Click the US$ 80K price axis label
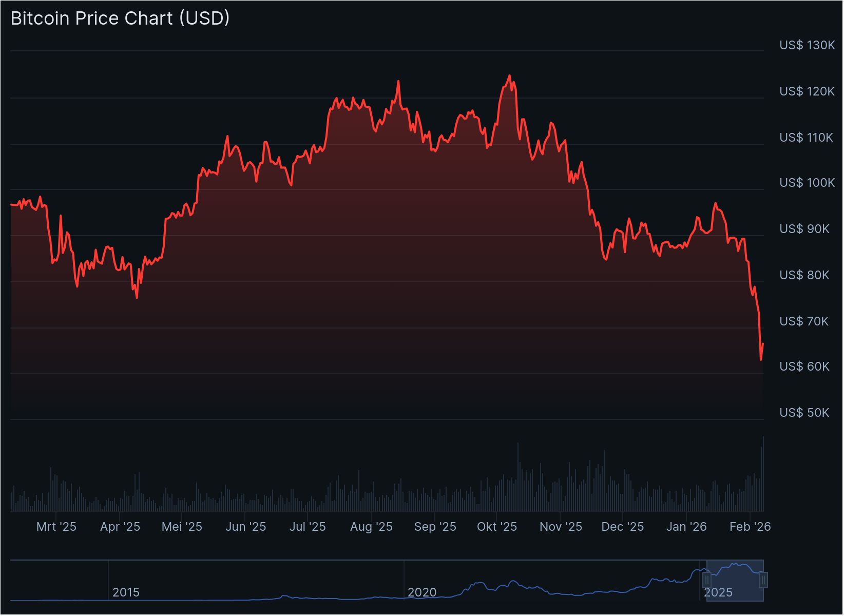The image size is (844, 616). click(x=804, y=276)
